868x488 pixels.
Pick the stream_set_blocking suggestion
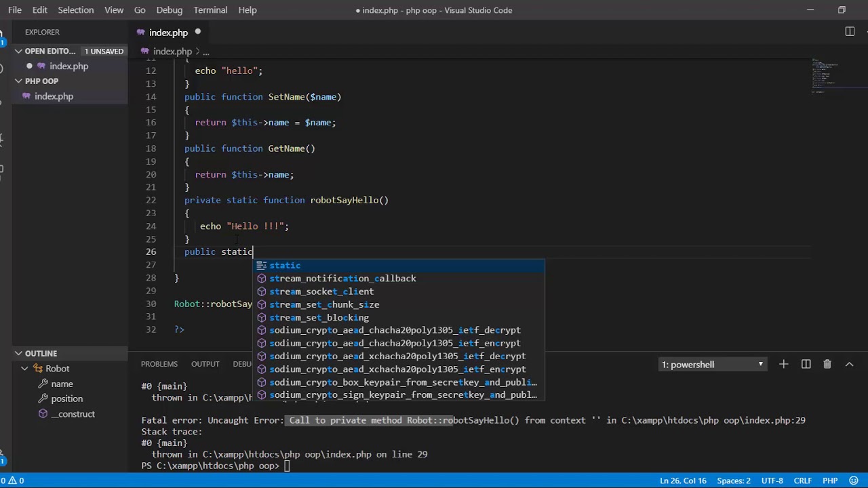click(x=399, y=317)
